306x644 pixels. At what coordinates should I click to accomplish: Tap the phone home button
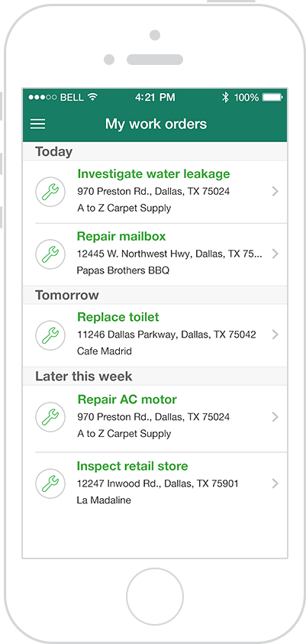click(155, 597)
